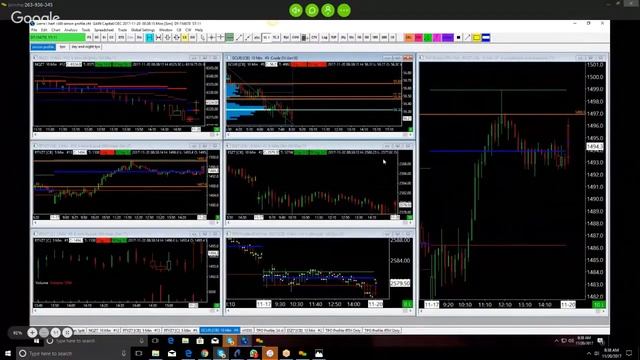Screen dimensions: 640x360
Task: Click the zoom in plus overlay button
Action: [x=32, y=333]
